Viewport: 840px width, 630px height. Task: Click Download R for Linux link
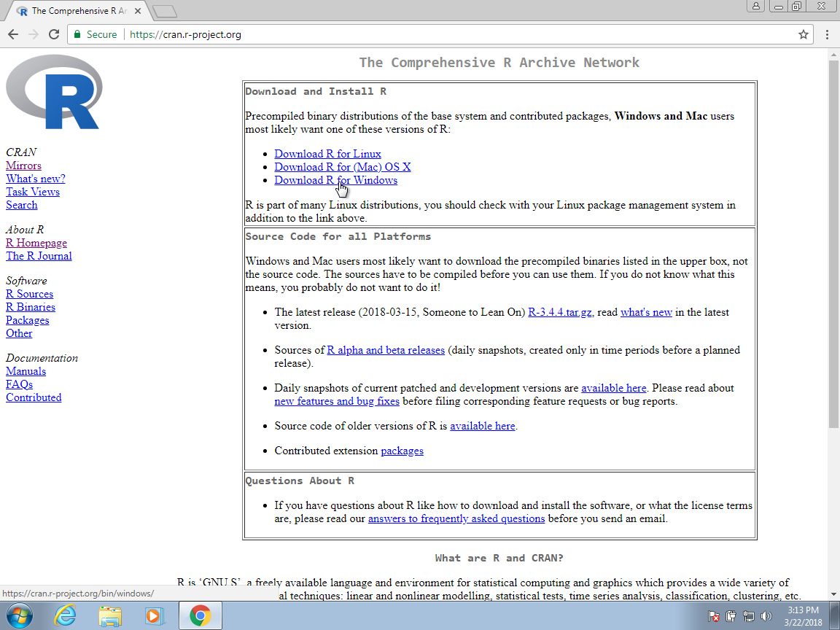coord(327,154)
